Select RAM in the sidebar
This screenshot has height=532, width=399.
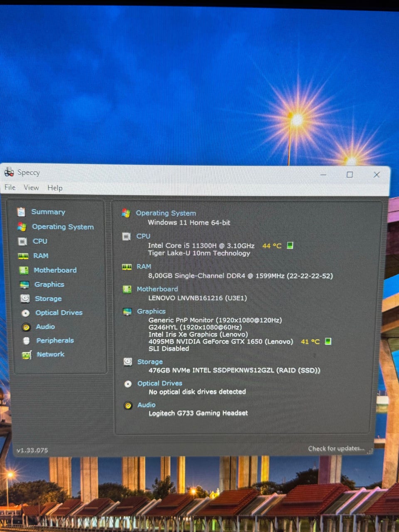click(41, 256)
